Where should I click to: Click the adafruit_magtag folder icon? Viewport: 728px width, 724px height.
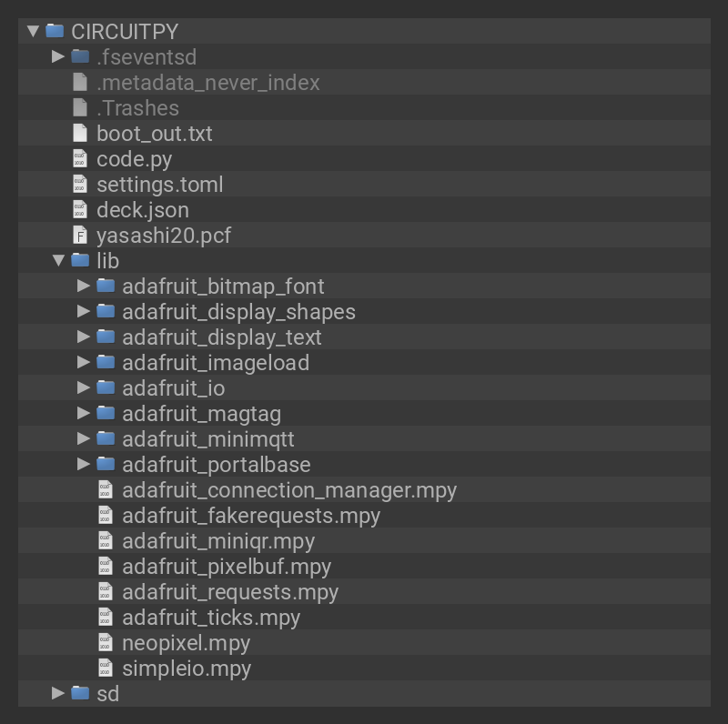coord(106,414)
